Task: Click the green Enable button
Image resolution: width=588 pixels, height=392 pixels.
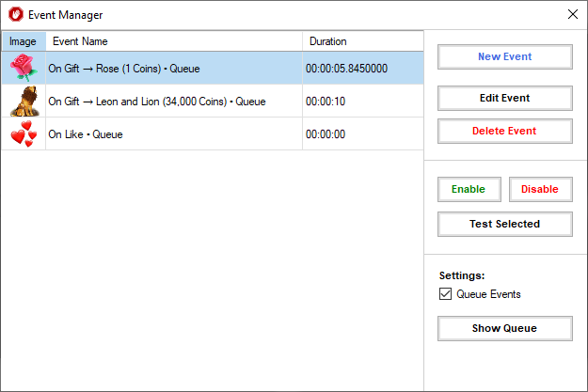Action: (469, 189)
